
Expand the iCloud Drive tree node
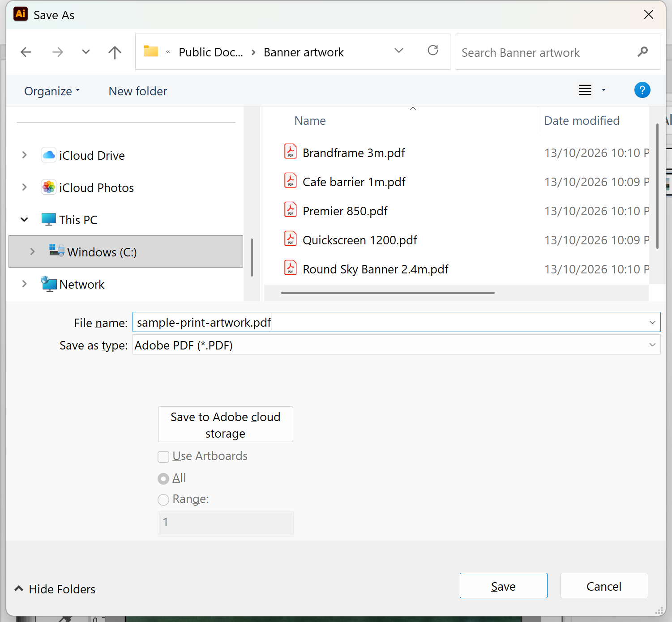pos(25,155)
